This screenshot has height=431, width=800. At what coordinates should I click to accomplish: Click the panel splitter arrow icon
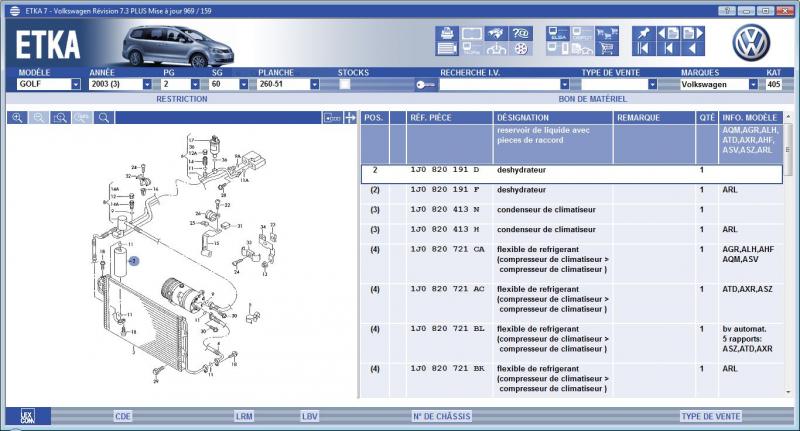350,118
